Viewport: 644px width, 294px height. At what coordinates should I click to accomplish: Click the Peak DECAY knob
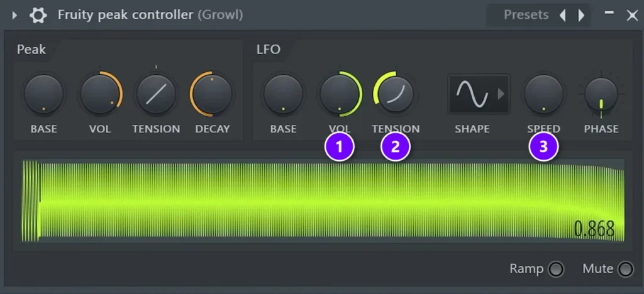212,94
